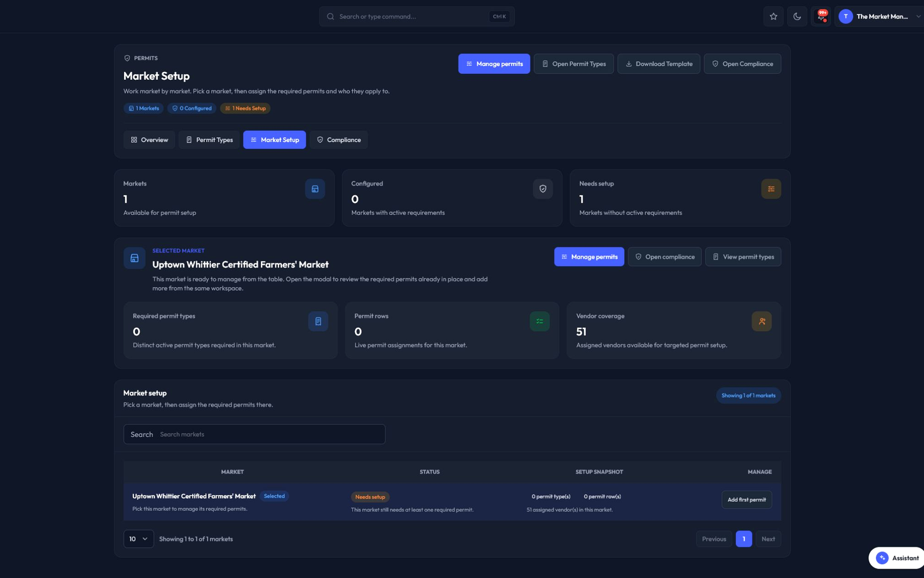Click Manage permits for Uptown Whittier market
Viewport: 924px width, 578px height.
[x=589, y=257]
